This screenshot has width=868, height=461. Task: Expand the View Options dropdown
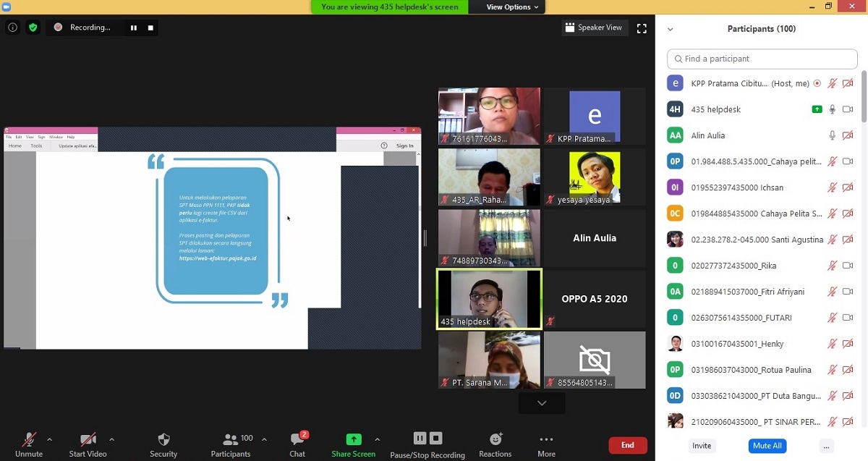point(512,7)
